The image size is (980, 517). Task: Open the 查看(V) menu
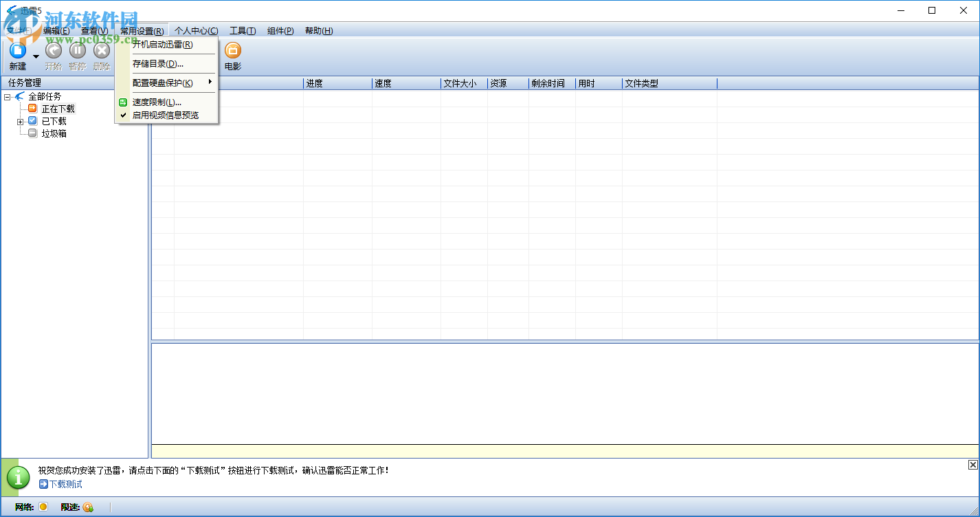pos(94,31)
